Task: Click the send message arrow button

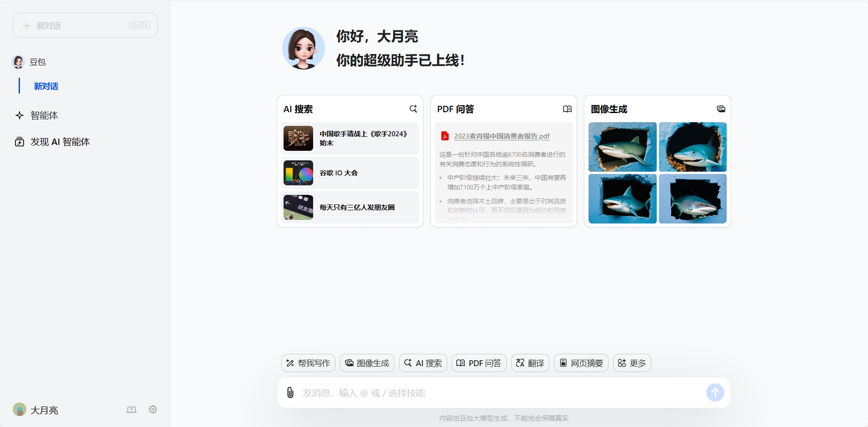Action: pyautogui.click(x=715, y=392)
